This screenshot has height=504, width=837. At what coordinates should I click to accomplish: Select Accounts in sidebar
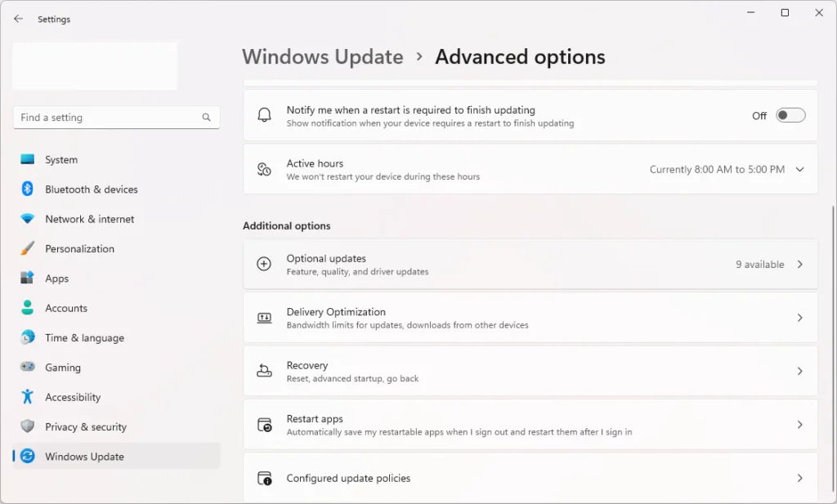tap(116, 308)
